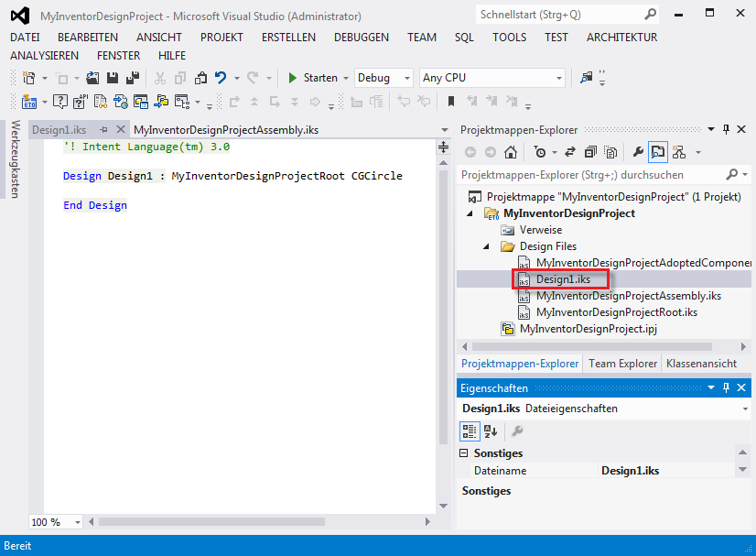Click the search magnifier in Schnellstart box
Screen dimensions: 756x556
pos(651,15)
